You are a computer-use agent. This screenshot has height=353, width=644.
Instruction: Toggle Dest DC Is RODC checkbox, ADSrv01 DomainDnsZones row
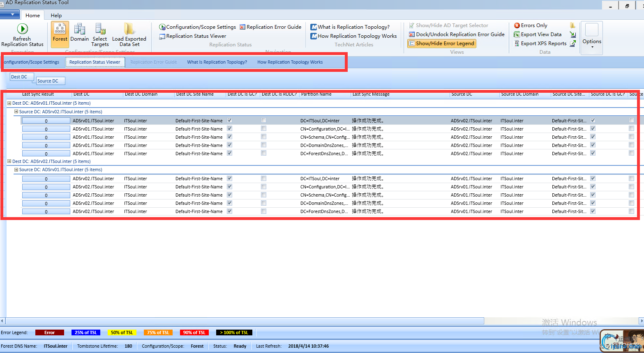pyautogui.click(x=263, y=145)
